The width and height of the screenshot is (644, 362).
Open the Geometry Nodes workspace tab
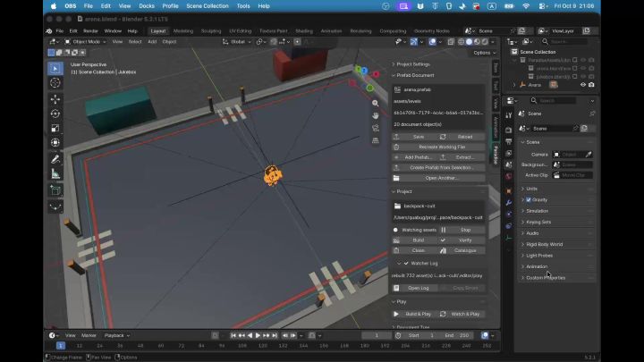click(432, 31)
